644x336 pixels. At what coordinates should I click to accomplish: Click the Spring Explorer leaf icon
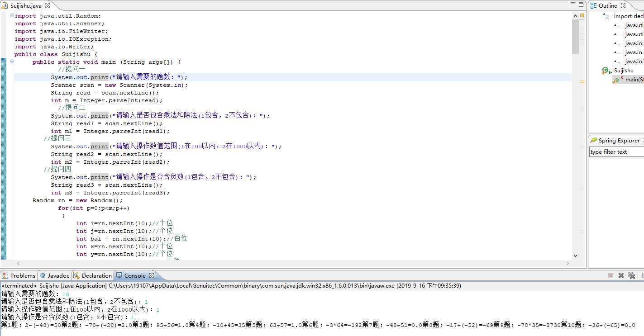(593, 140)
